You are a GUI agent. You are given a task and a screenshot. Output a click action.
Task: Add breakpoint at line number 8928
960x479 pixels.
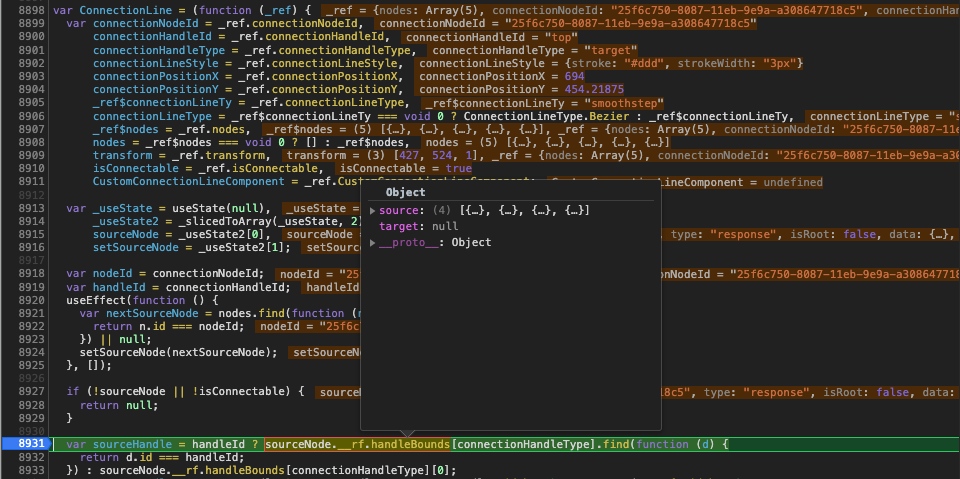tap(31, 405)
